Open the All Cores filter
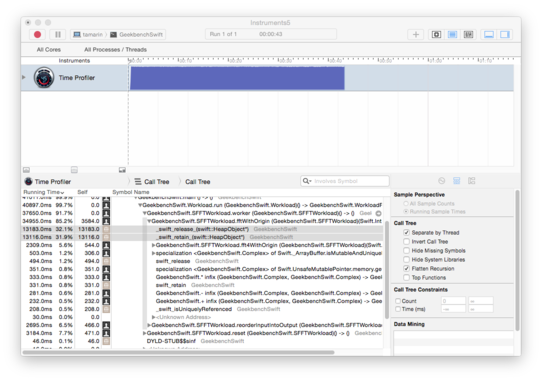The height and width of the screenshot is (381, 542). [49, 49]
